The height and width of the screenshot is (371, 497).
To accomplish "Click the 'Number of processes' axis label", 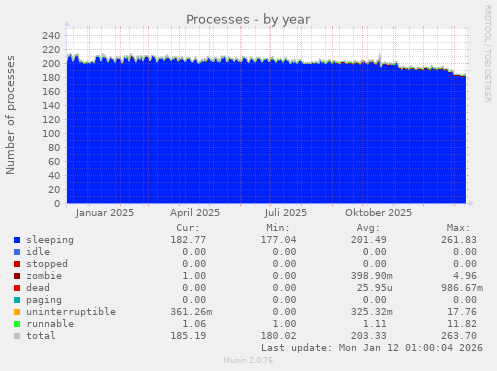I will [10, 115].
